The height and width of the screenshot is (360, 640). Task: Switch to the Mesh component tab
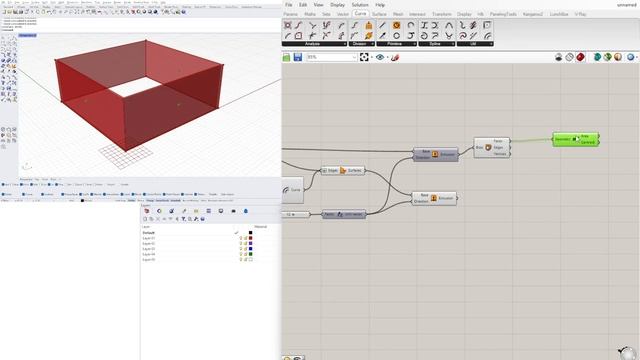pos(398,14)
